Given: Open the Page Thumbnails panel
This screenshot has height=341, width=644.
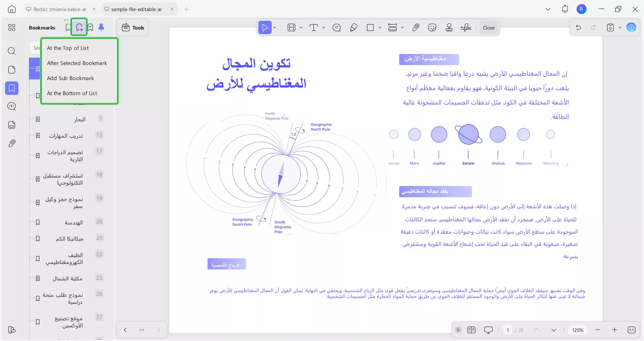Looking at the screenshot, I should tap(12, 70).
